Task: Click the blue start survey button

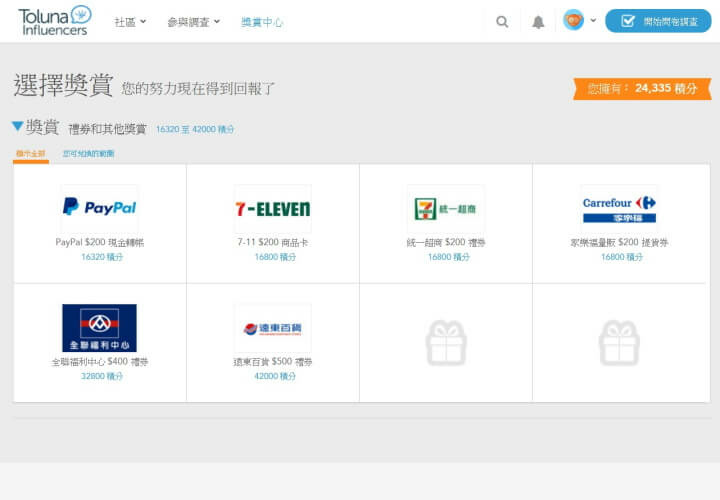Action: click(x=658, y=21)
